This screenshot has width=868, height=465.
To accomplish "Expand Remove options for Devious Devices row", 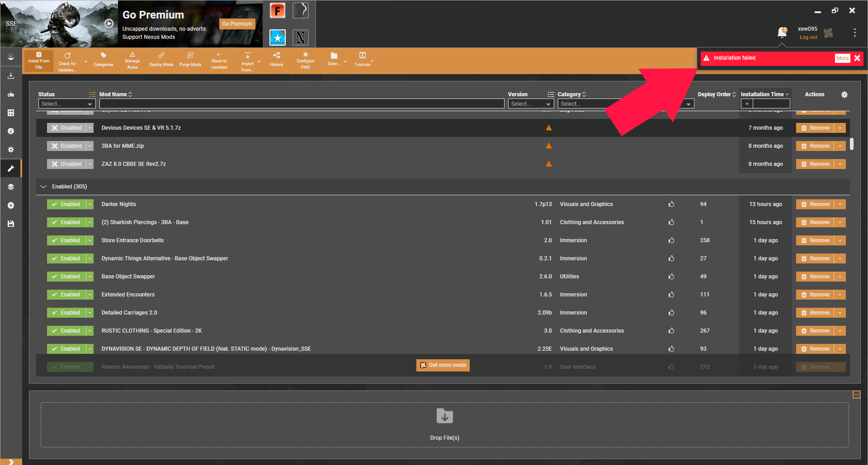I will [x=840, y=128].
